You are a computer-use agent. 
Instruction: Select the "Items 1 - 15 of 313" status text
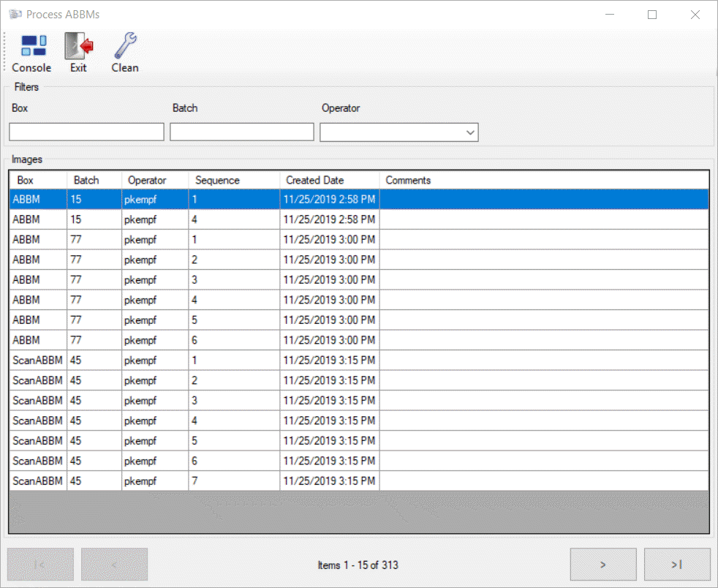358,565
